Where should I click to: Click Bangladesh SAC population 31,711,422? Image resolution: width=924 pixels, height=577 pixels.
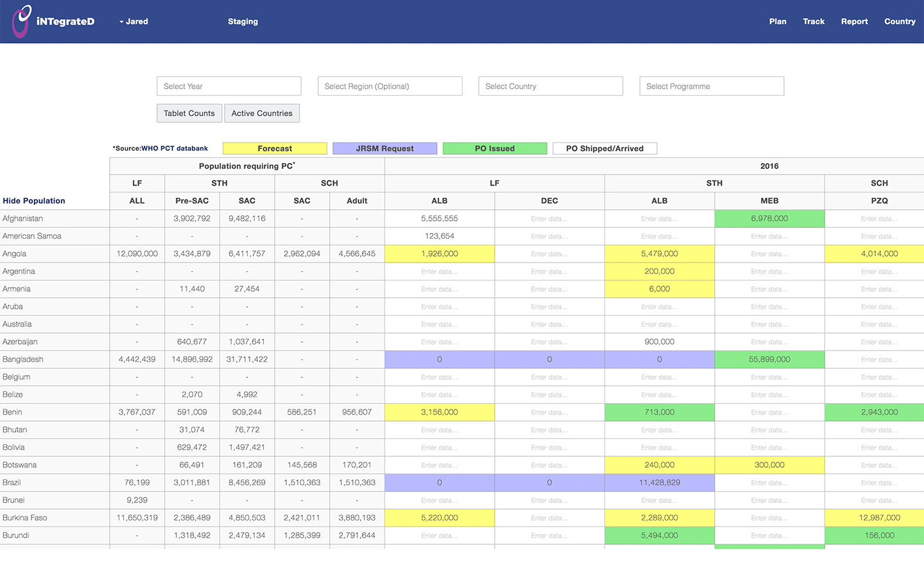pyautogui.click(x=247, y=359)
